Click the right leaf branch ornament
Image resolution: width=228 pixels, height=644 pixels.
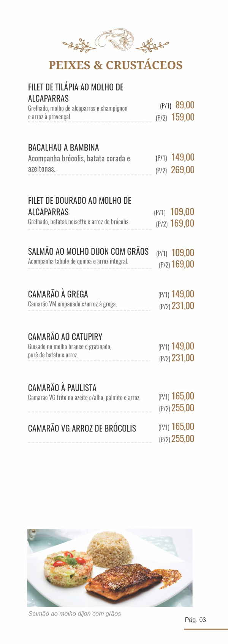152,45
